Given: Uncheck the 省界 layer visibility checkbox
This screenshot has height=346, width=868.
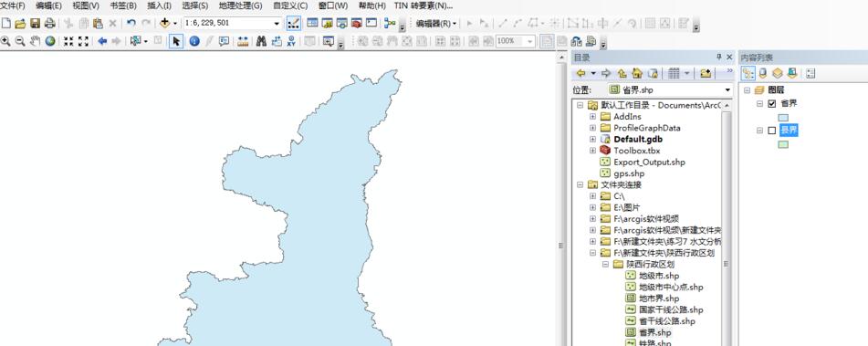Looking at the screenshot, I should coord(772,103).
